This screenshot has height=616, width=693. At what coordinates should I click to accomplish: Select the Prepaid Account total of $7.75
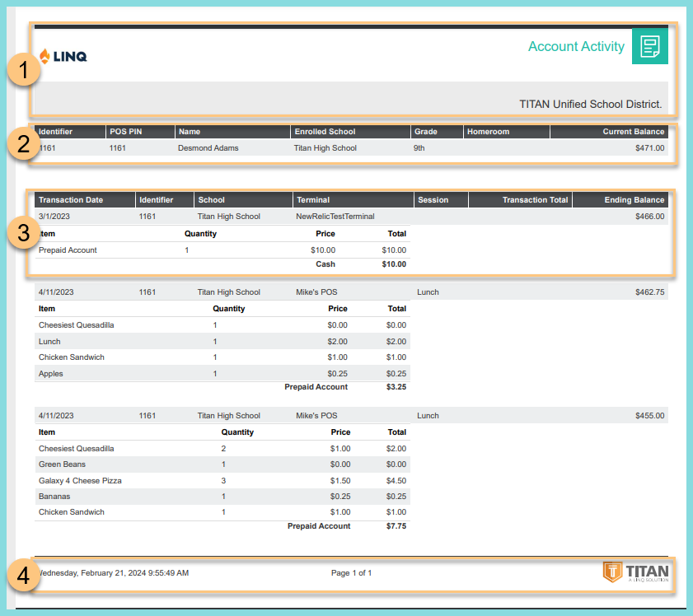(395, 525)
